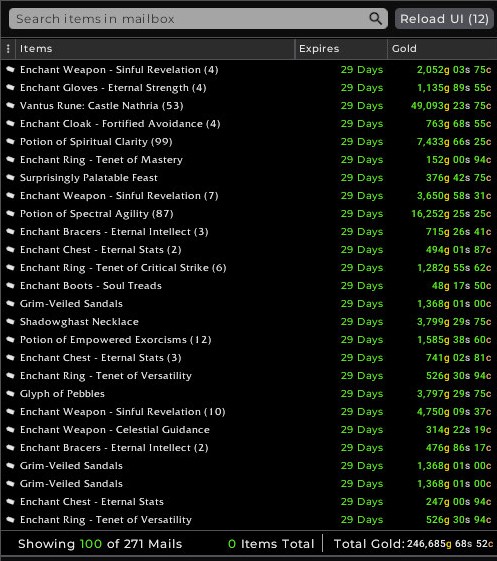Click the gold value 3,799g 29s 75c

point(454,322)
